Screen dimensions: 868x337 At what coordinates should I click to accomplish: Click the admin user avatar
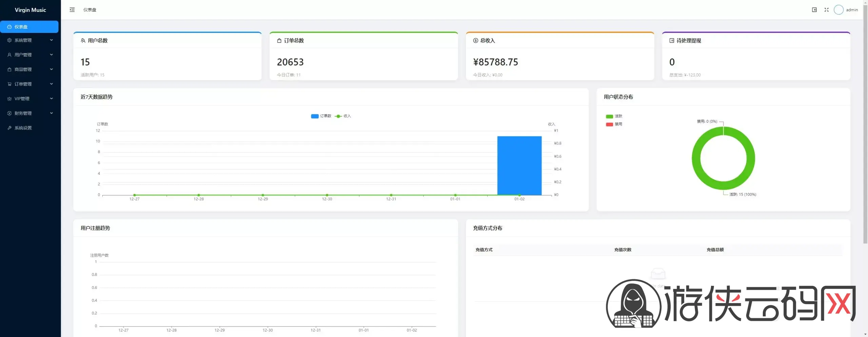[x=838, y=10]
